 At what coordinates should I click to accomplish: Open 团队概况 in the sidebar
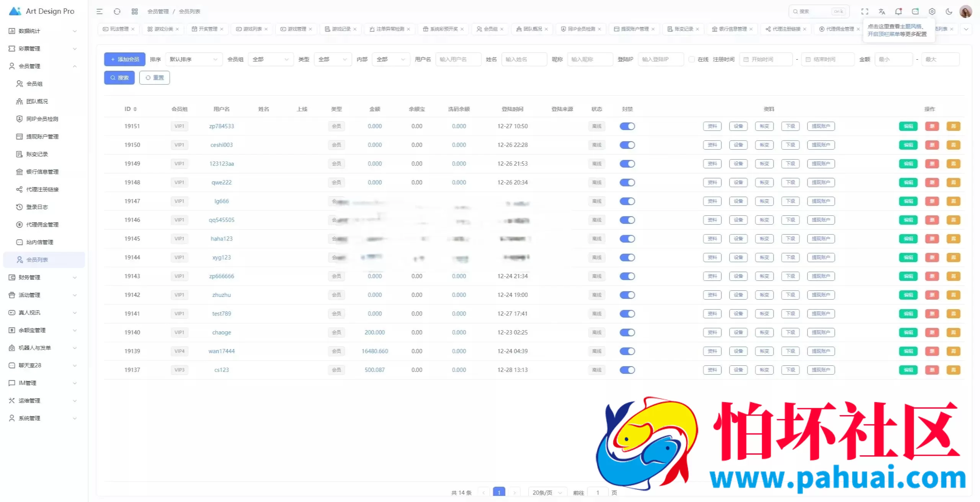[44, 101]
